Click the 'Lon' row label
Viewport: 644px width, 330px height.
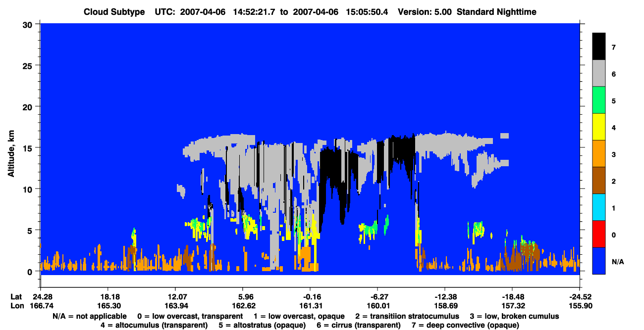pyautogui.click(x=16, y=306)
